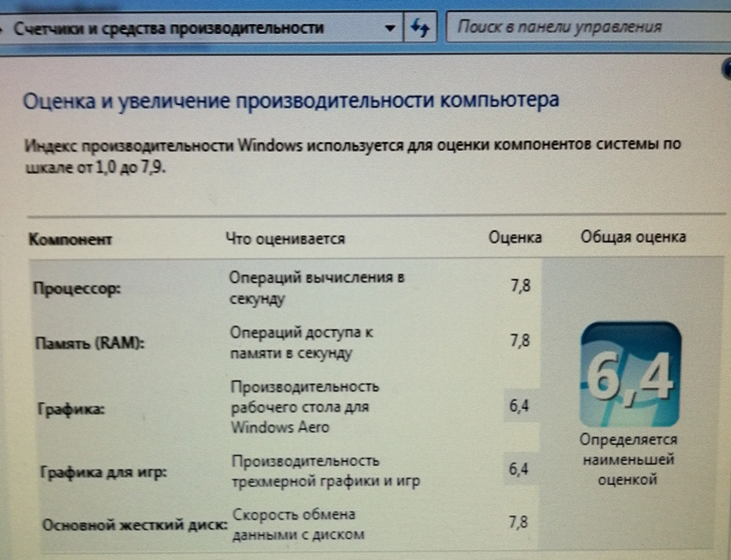Image resolution: width=731 pixels, height=560 pixels.
Task: Click the 'Компонент' column header
Action: click(71, 240)
